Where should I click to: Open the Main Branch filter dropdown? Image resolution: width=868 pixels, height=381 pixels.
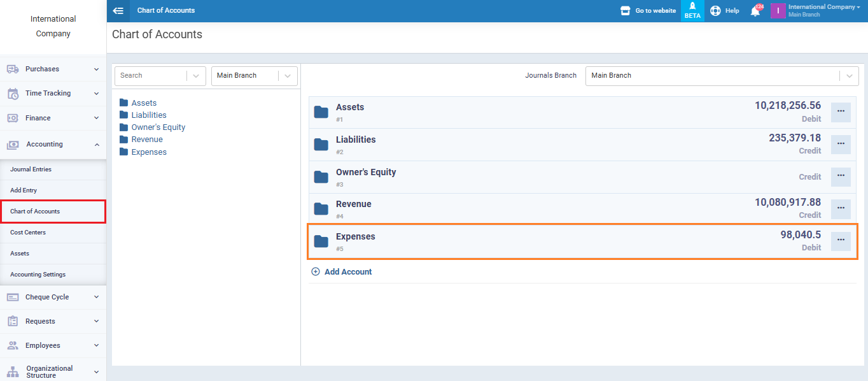pos(288,76)
